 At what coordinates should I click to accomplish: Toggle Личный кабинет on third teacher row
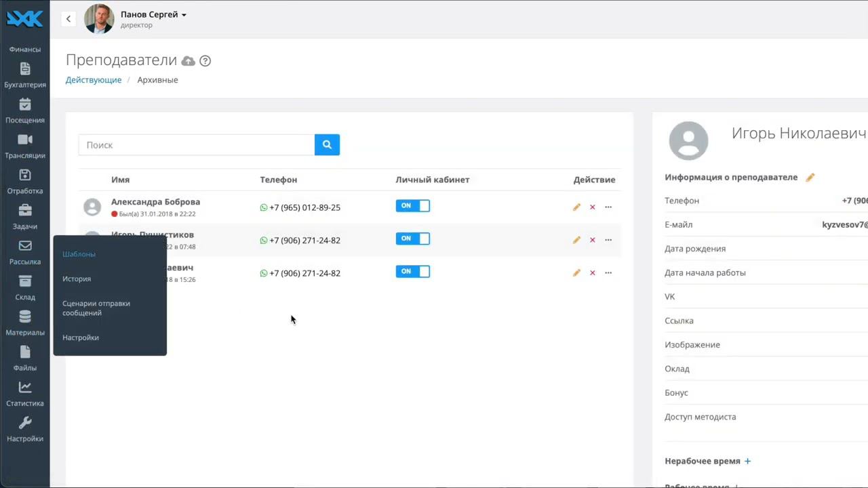click(413, 271)
